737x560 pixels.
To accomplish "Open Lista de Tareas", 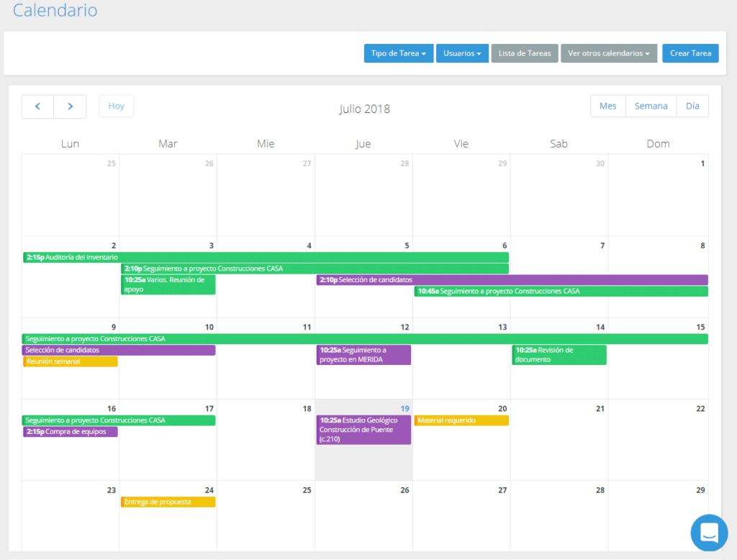I will coord(525,53).
